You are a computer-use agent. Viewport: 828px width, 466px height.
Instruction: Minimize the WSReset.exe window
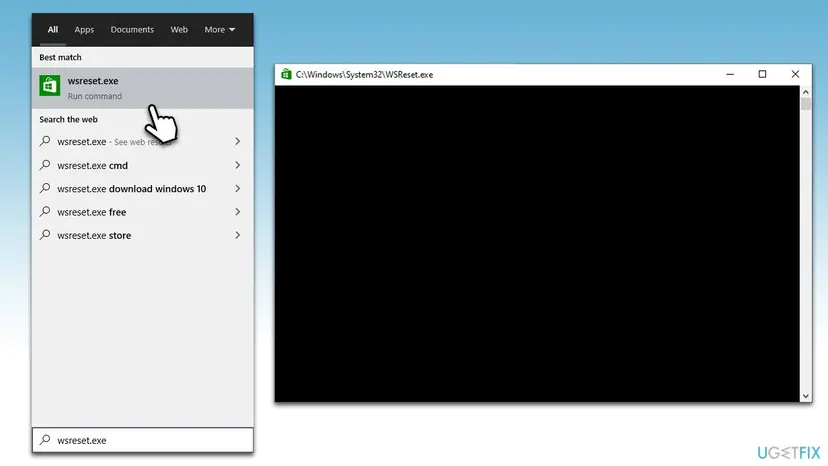pos(730,74)
